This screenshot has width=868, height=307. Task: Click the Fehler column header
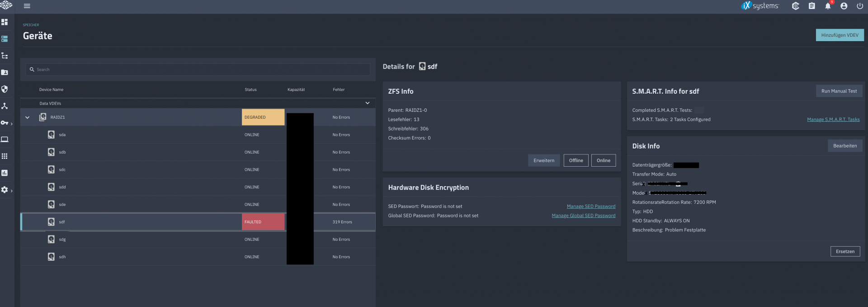click(x=339, y=90)
